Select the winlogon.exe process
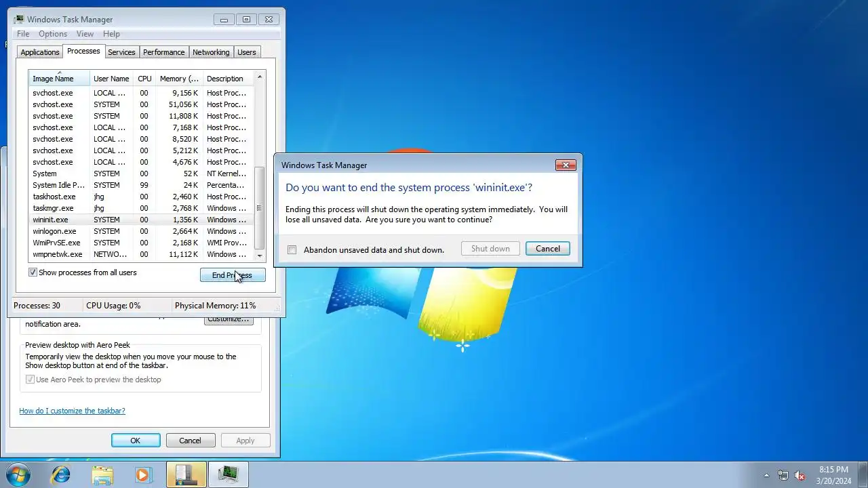This screenshot has width=868, height=488. 141,231
